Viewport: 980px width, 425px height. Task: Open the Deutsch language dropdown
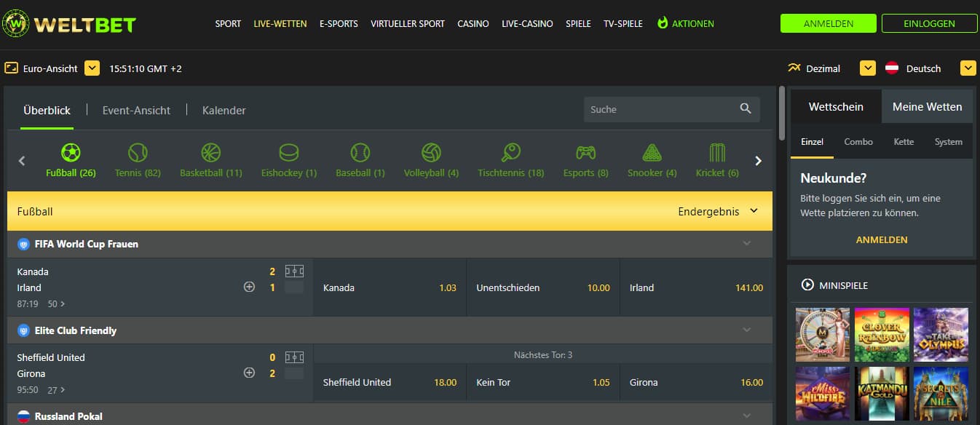coord(968,68)
